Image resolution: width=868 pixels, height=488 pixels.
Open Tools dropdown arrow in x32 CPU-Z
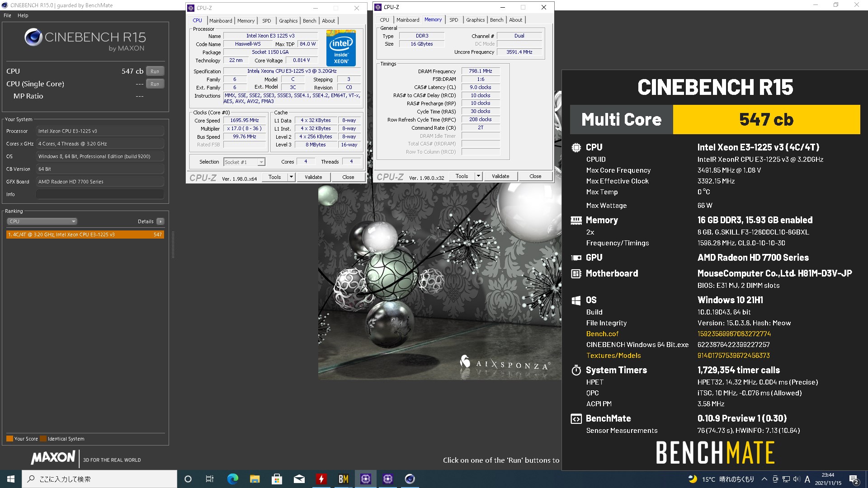coord(478,176)
